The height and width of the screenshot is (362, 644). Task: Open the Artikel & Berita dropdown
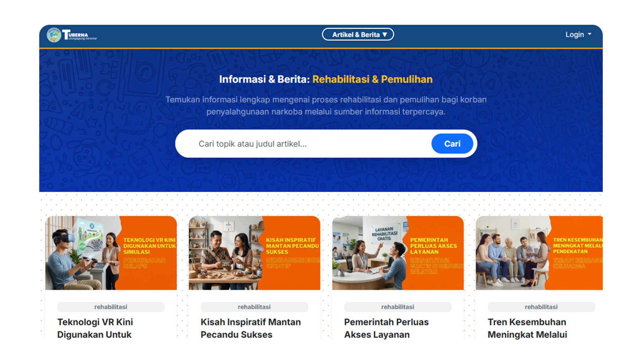point(358,35)
